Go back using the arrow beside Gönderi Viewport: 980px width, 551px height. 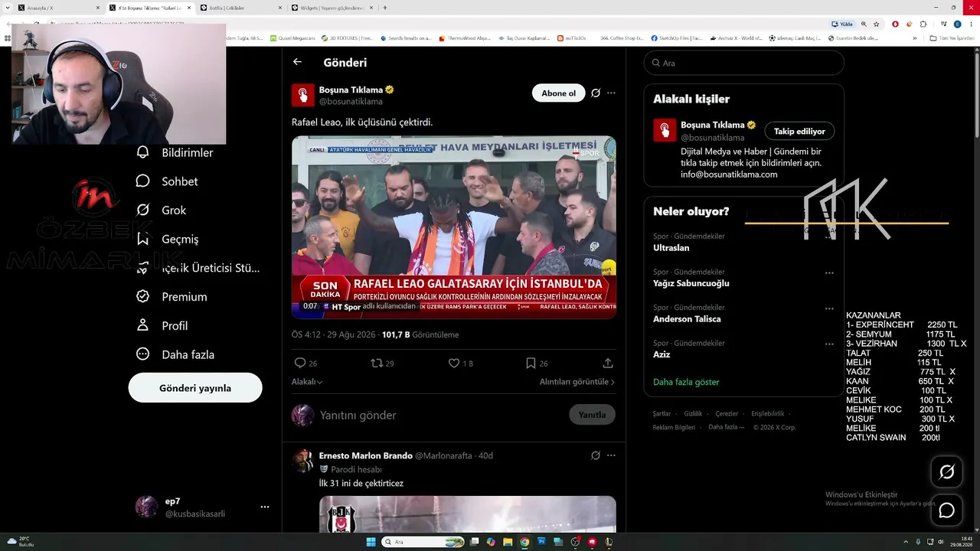(x=297, y=62)
